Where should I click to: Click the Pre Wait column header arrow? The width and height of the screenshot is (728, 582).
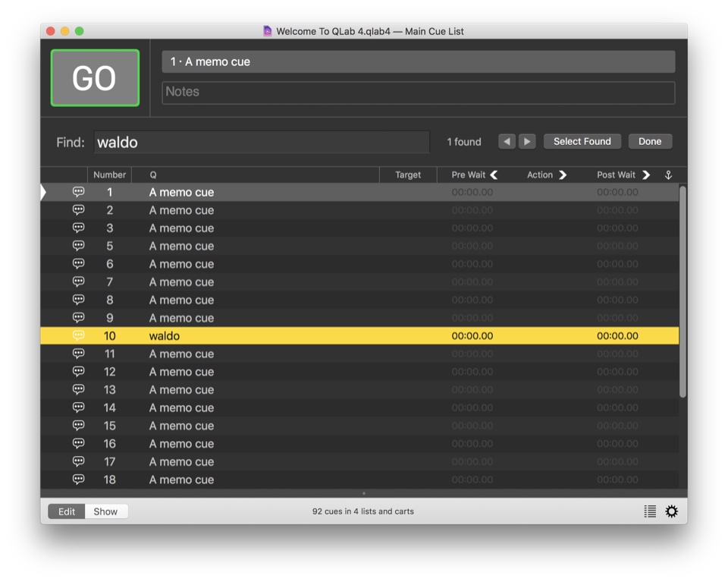click(494, 175)
